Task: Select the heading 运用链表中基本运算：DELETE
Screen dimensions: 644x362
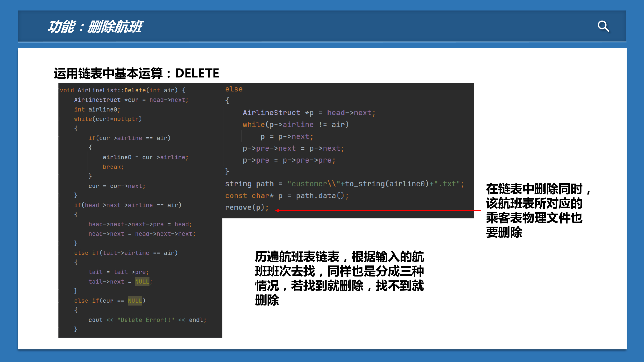Action: pyautogui.click(x=136, y=73)
